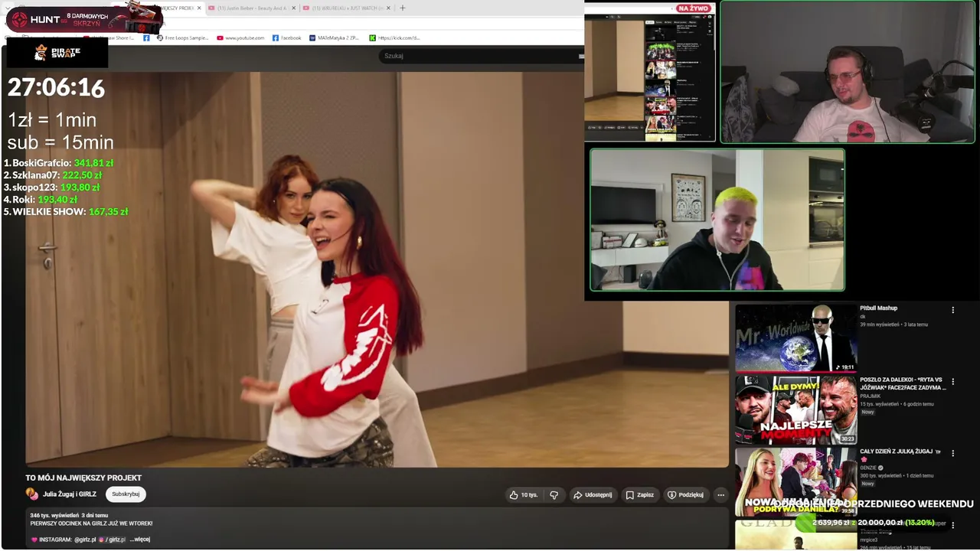Open the Julia Żugaj i GIRLZ channel avatar
The image size is (980, 551).
(x=32, y=494)
